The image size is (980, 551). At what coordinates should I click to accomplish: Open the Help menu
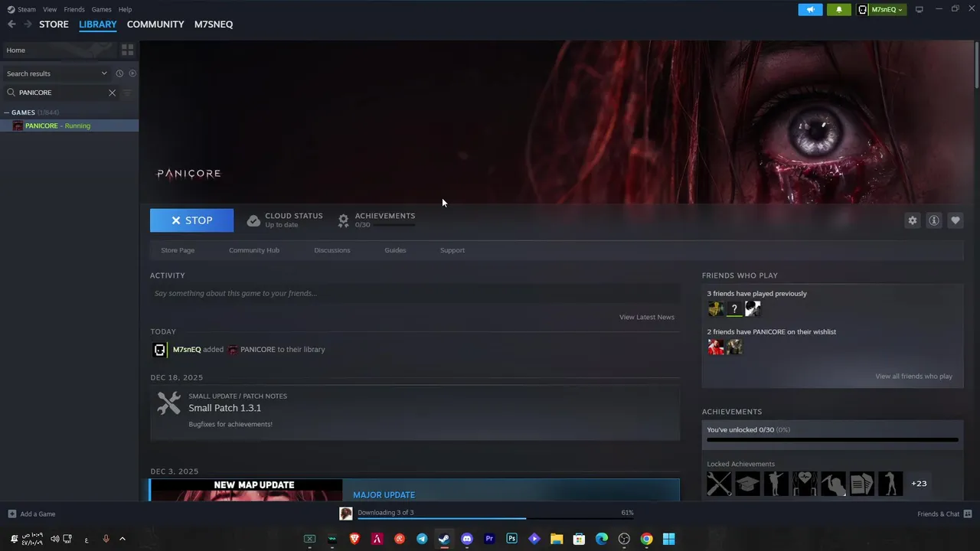pos(125,9)
